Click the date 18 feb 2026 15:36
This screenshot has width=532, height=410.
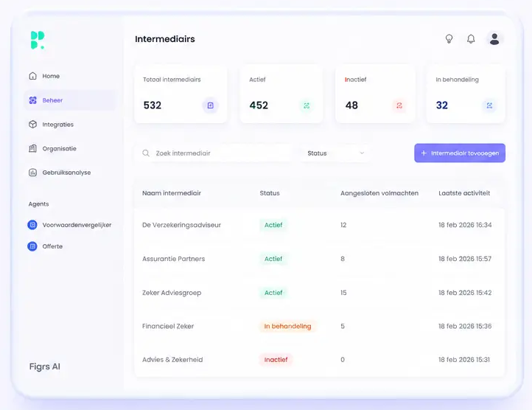click(x=465, y=326)
